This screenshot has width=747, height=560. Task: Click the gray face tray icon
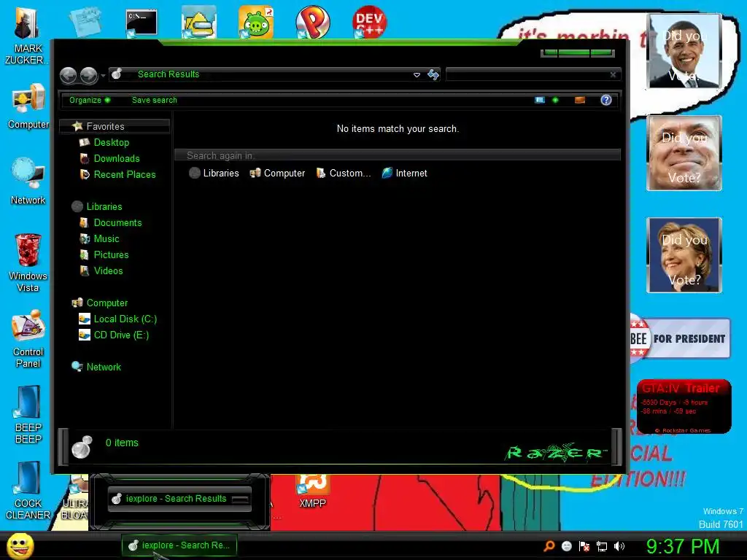(567, 546)
